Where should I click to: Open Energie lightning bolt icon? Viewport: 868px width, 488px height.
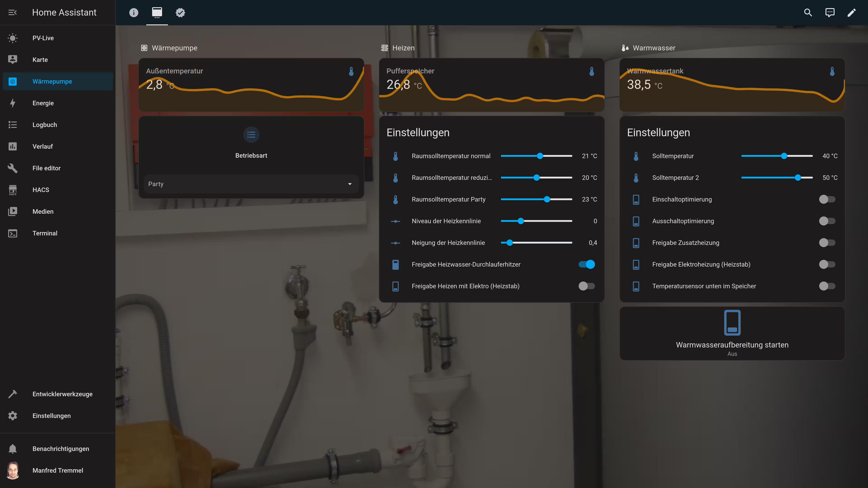[x=12, y=103]
